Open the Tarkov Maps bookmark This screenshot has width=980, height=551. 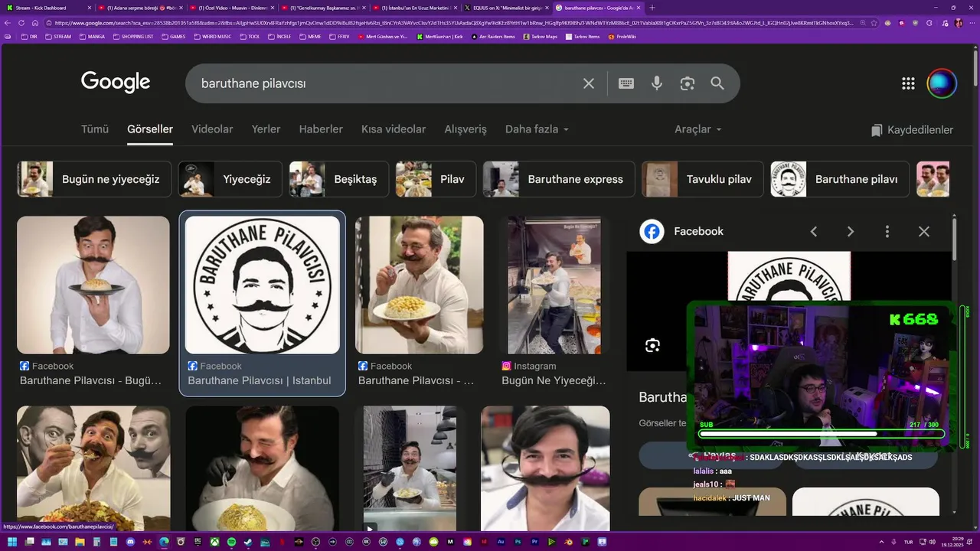click(x=541, y=36)
